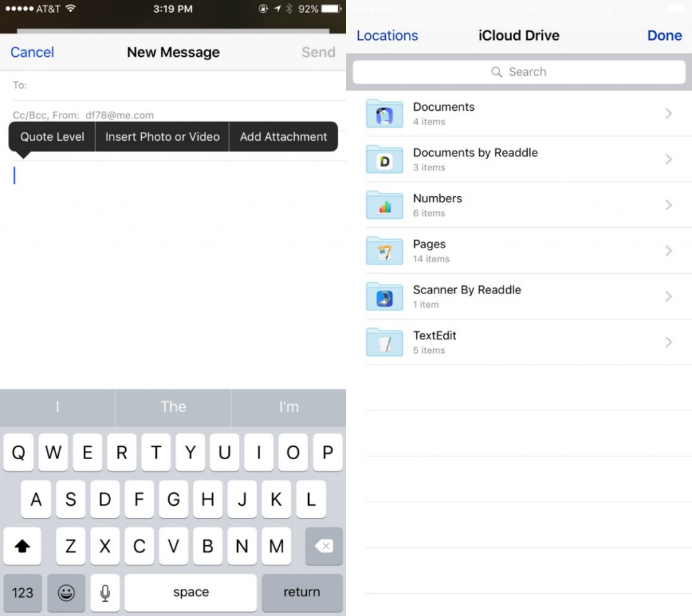Tap the Bluetooth icon in status bar
This screenshot has width=692, height=616.
[289, 9]
